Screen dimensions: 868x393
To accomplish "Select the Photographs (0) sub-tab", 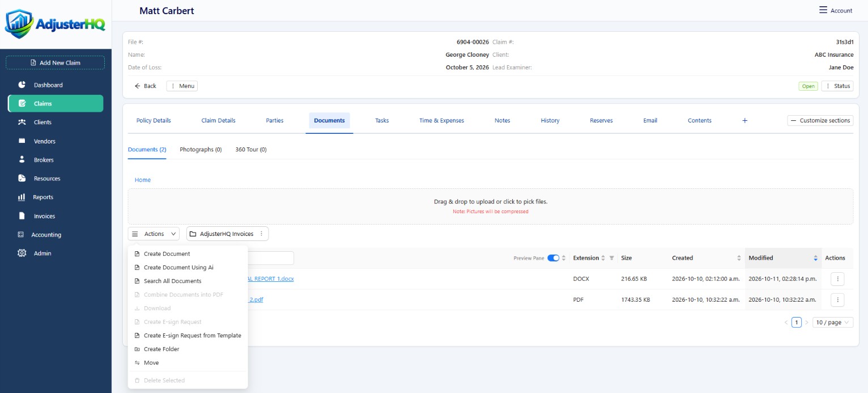I will 201,150.
